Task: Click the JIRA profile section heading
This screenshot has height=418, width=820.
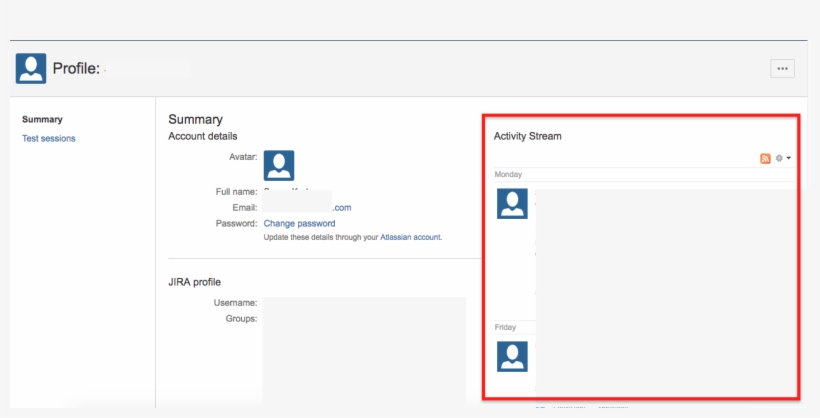Action: point(194,282)
